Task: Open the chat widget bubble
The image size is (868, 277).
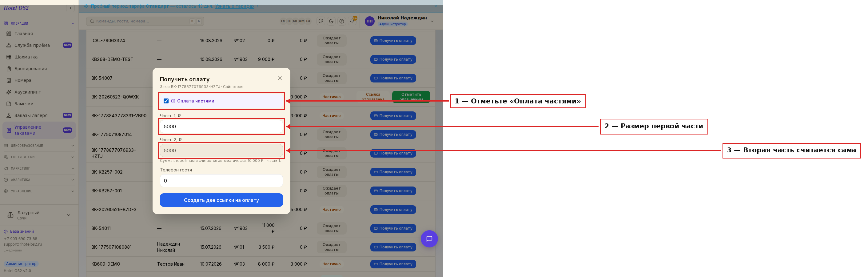Action: coord(429,239)
